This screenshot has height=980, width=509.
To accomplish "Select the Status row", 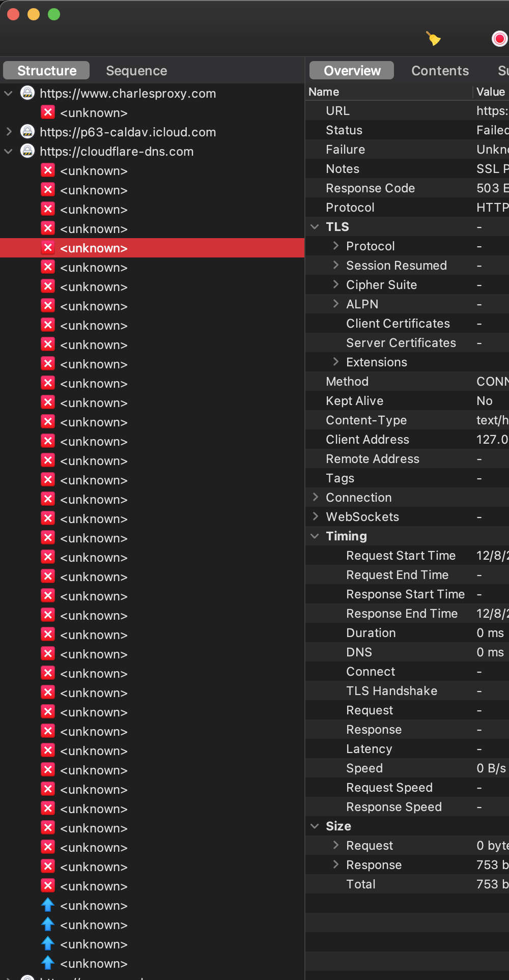I will tap(407, 130).
